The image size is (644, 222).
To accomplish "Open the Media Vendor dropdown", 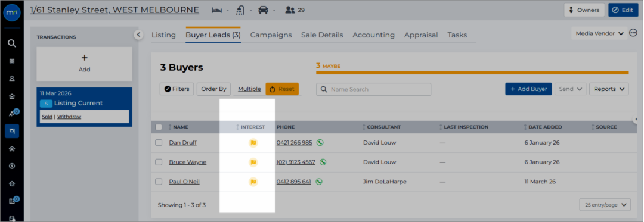I will tap(599, 33).
